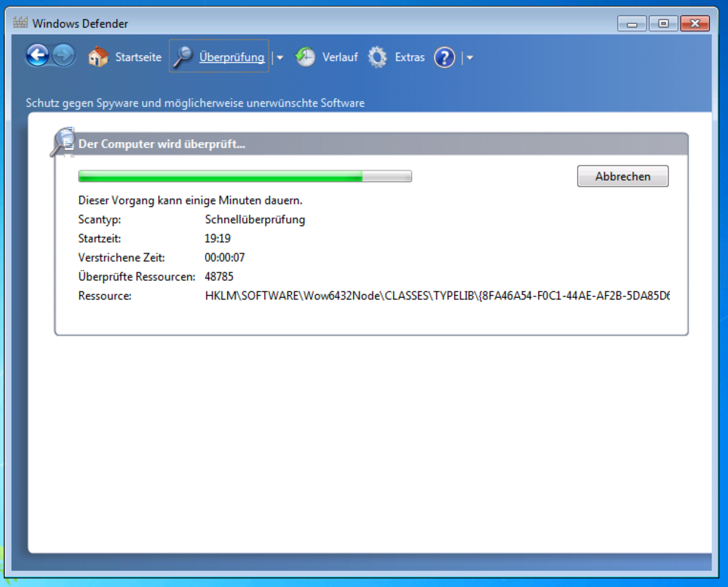Open the Überprüfung dropdown arrow
The width and height of the screenshot is (728, 587).
click(x=279, y=56)
